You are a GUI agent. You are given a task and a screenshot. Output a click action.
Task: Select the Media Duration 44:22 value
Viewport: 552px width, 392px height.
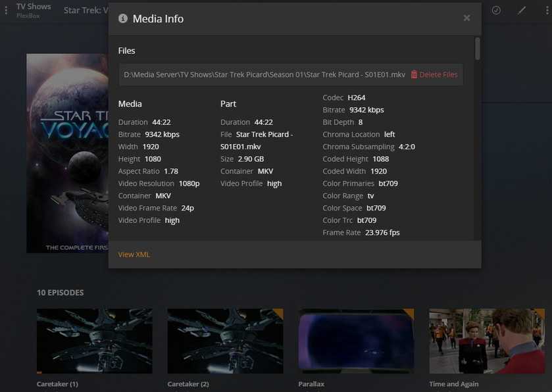pyautogui.click(x=161, y=122)
